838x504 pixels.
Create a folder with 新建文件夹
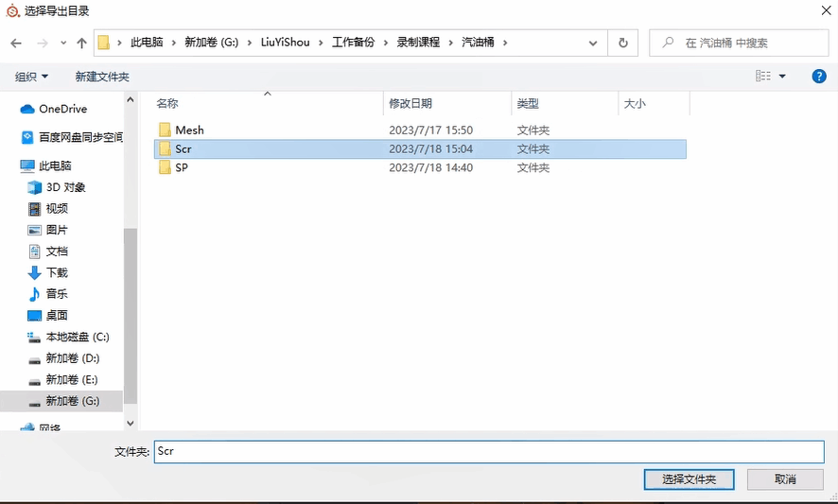[102, 77]
